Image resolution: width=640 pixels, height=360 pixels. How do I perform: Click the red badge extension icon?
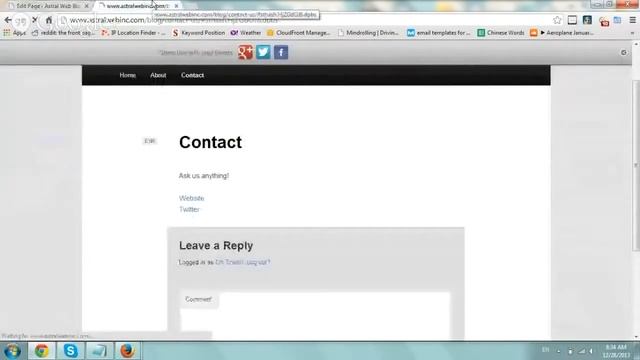(x=604, y=20)
